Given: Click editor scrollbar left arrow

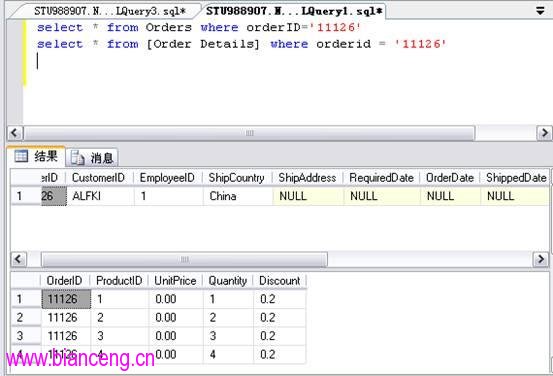Looking at the screenshot, I should point(15,133).
